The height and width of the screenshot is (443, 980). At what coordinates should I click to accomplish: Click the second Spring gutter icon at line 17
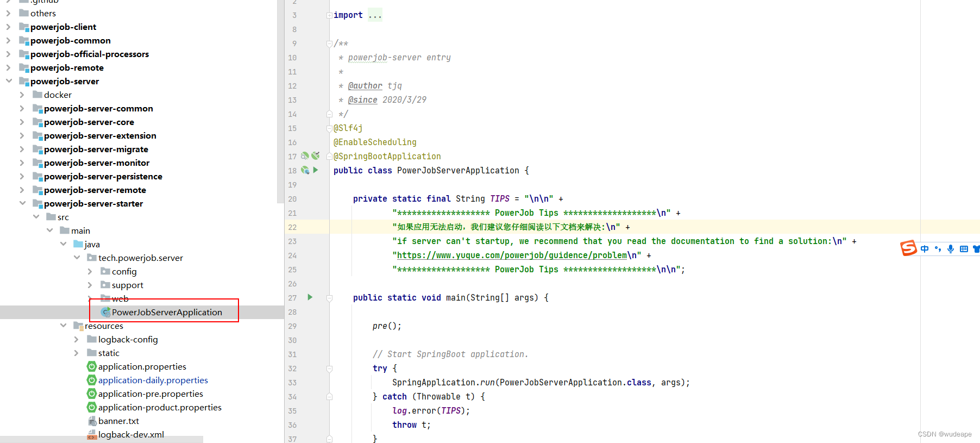316,156
